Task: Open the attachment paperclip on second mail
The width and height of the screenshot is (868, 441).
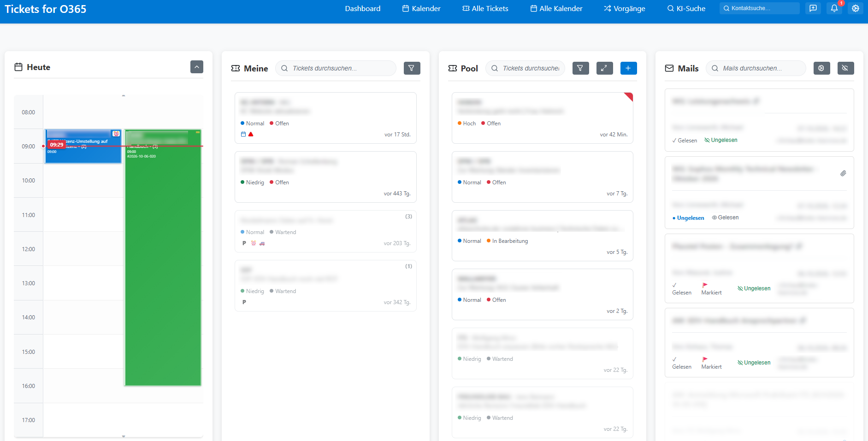Action: click(843, 173)
